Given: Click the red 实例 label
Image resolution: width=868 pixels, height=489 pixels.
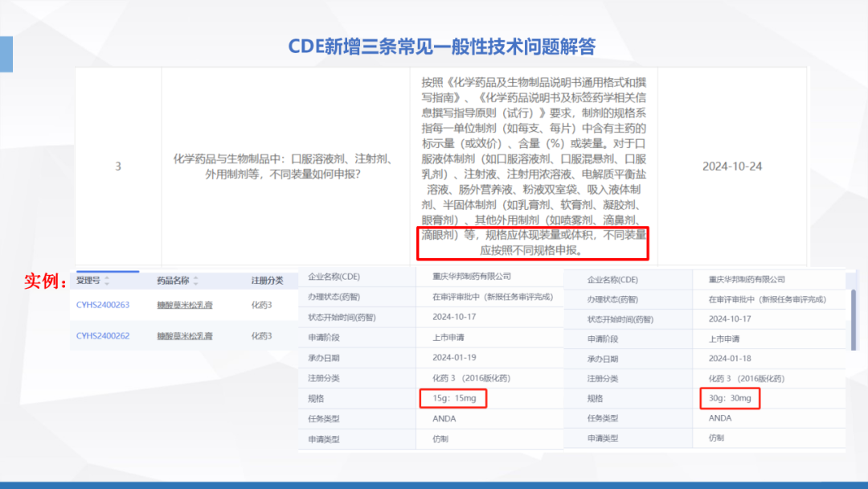Looking at the screenshot, I should tap(46, 281).
